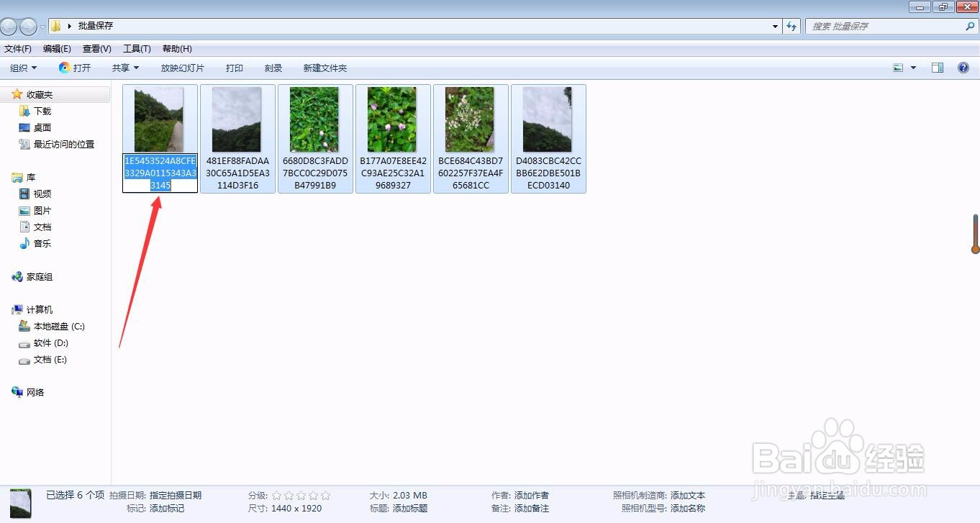Set rating to five stars

[x=325, y=495]
